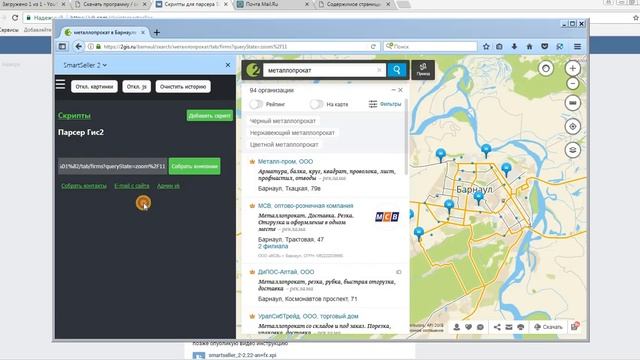640x360 pixels.
Task: Click the Собрать контакты link
Action: [84, 186]
